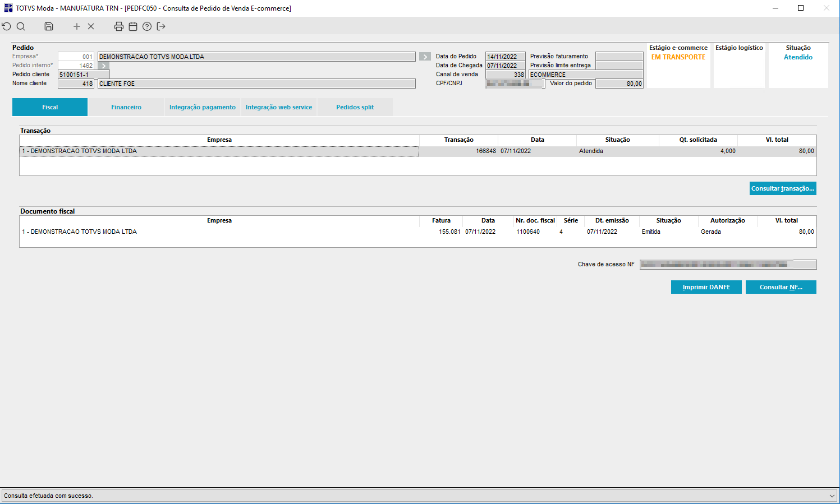Select the Documento fiscal company name cell
Screen dimensions: 840x504
tap(219, 232)
